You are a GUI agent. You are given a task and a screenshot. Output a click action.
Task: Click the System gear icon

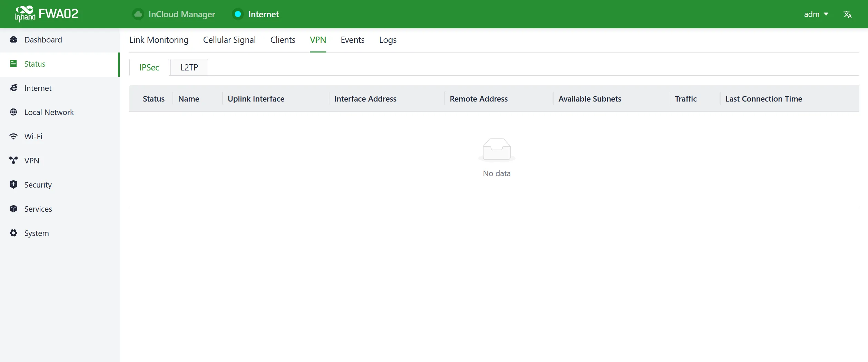[x=13, y=233]
